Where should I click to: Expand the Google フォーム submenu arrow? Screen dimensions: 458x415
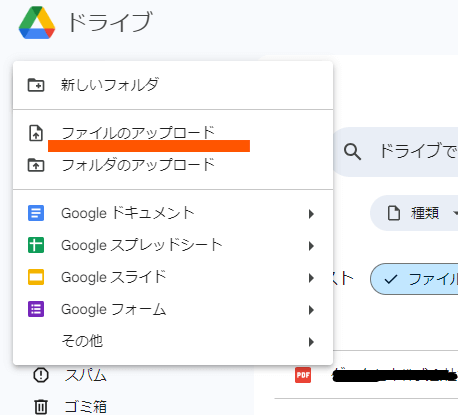(311, 310)
